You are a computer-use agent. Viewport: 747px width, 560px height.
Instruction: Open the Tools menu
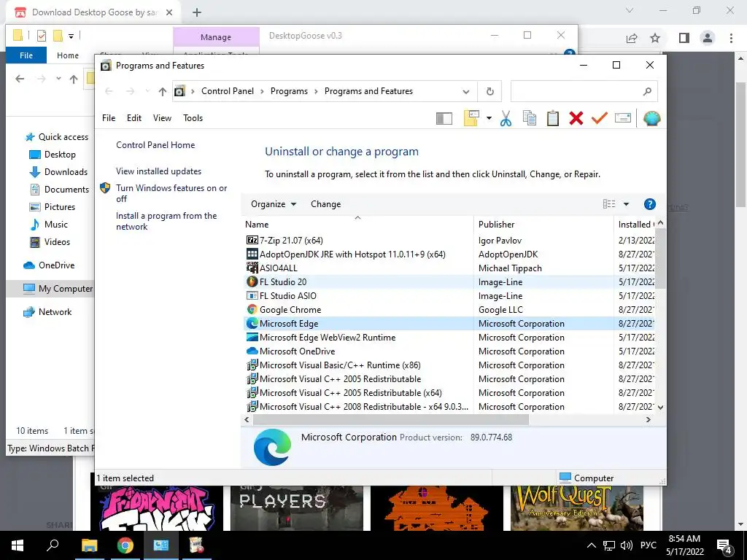pos(193,118)
